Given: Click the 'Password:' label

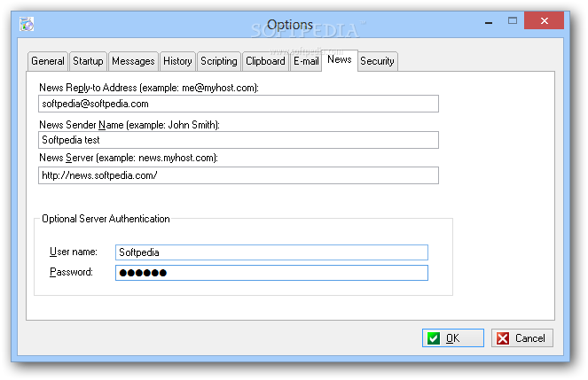Looking at the screenshot, I should click(71, 272).
